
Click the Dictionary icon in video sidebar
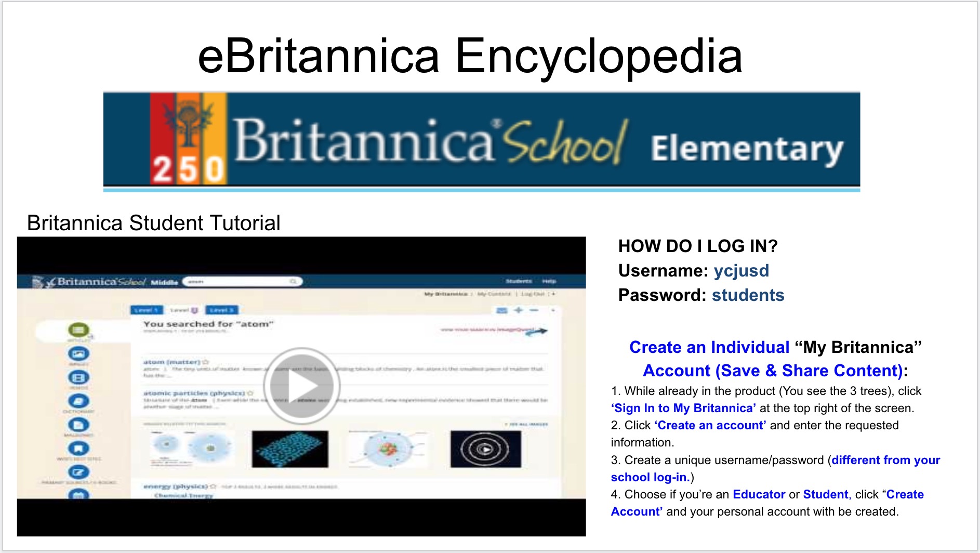pyautogui.click(x=78, y=401)
